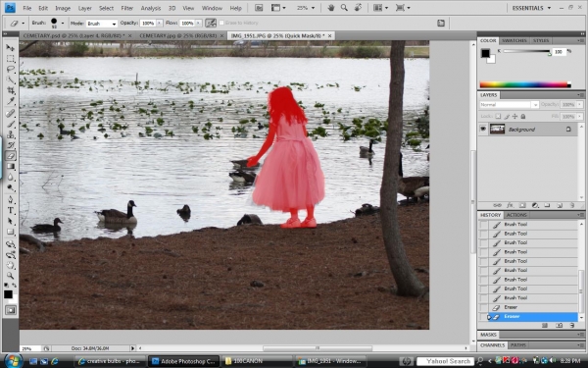The image size is (588, 368).
Task: Select the Gradient tool
Action: tap(10, 167)
